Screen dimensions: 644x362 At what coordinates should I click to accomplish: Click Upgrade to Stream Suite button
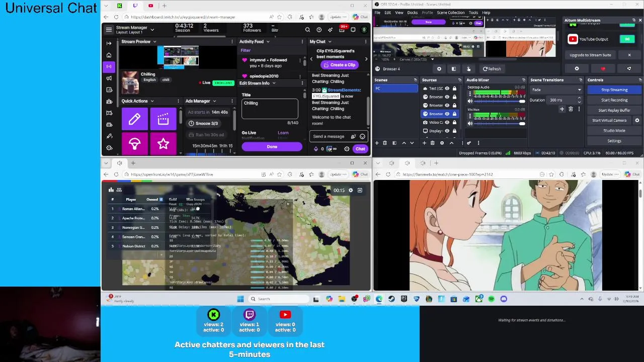(x=590, y=55)
